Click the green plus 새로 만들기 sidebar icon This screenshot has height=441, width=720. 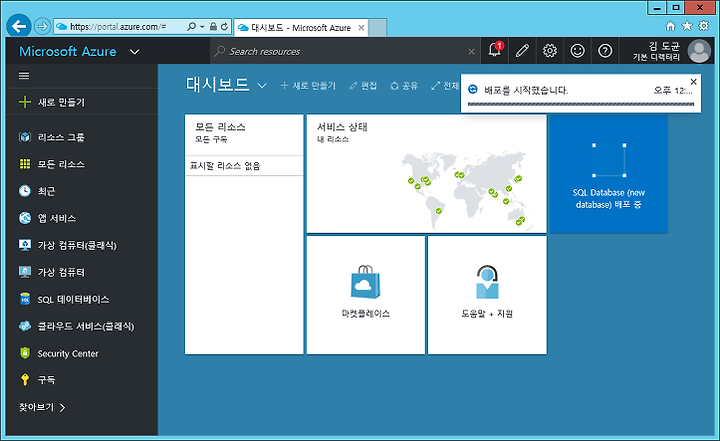(x=25, y=102)
